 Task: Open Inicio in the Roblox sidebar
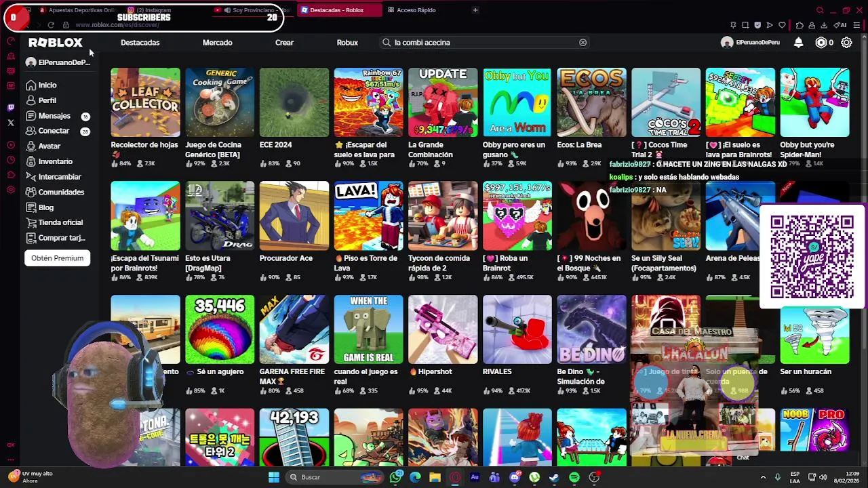pos(41,85)
